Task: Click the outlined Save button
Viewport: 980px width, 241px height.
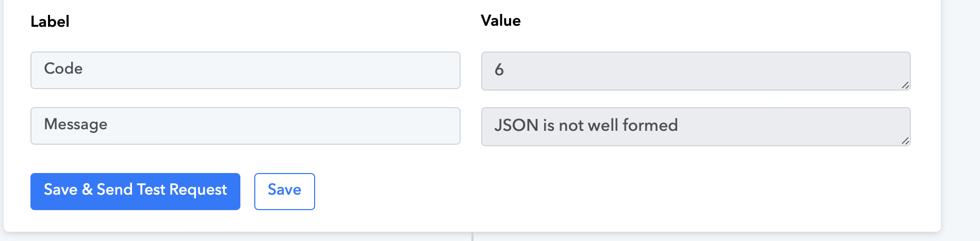Action: (284, 192)
